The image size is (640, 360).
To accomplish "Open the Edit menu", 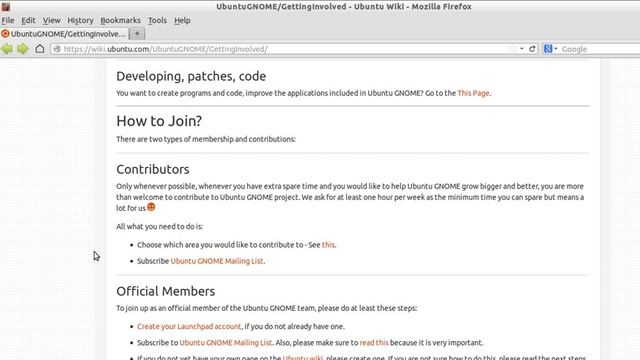I will tap(28, 20).
